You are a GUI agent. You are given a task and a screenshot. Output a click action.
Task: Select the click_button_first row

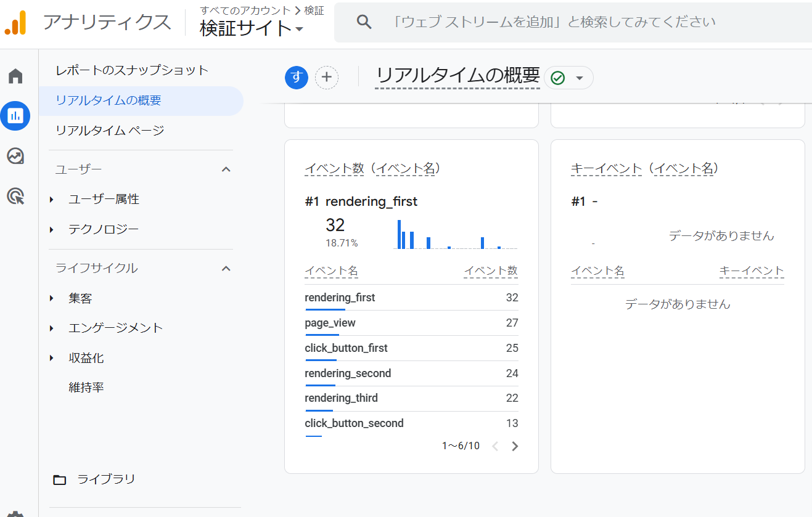(411, 348)
